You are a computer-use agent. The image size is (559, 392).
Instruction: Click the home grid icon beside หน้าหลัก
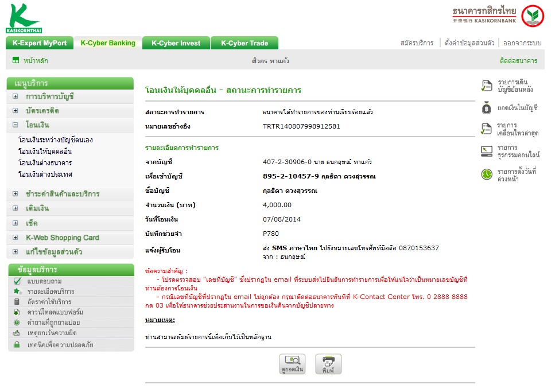15,60
